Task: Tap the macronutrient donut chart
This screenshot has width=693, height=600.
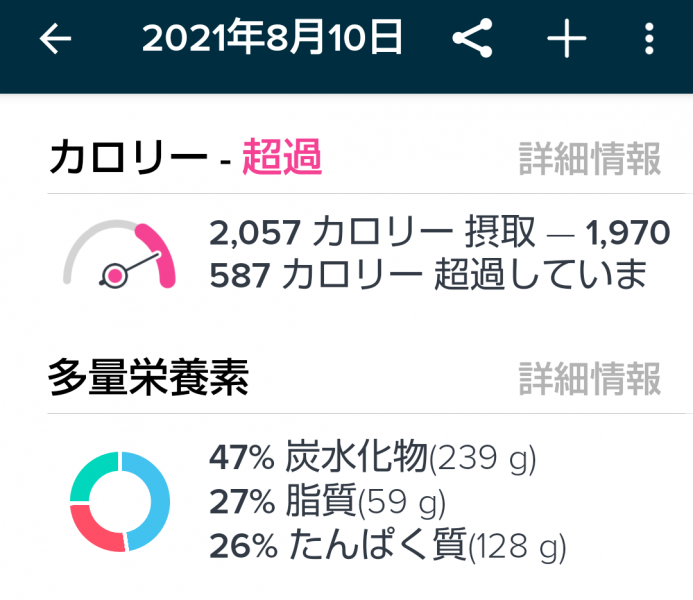Action: [x=120, y=500]
